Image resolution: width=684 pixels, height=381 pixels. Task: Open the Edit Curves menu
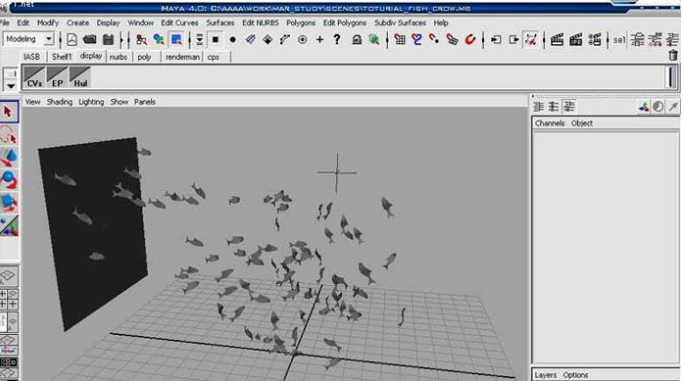179,23
